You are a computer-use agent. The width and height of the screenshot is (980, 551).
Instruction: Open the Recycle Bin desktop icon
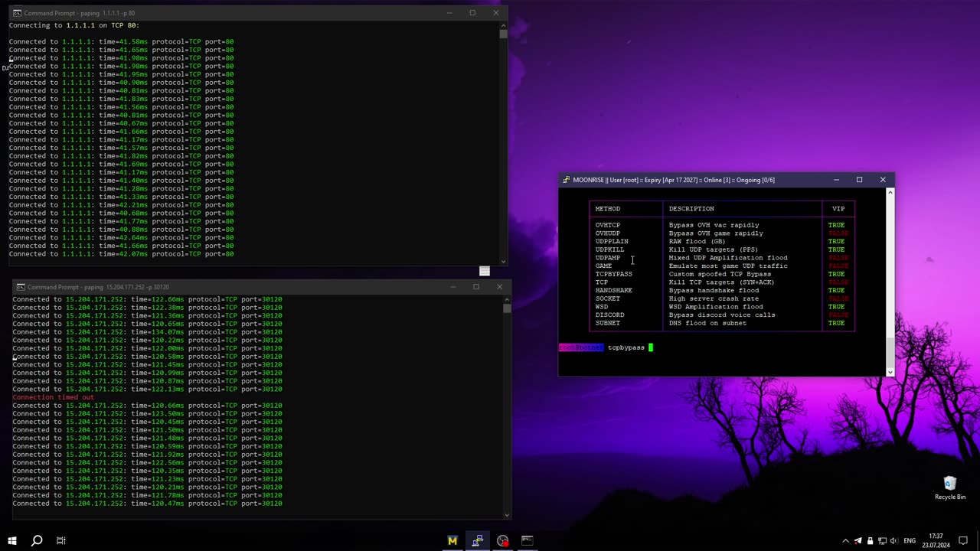pyautogui.click(x=950, y=487)
